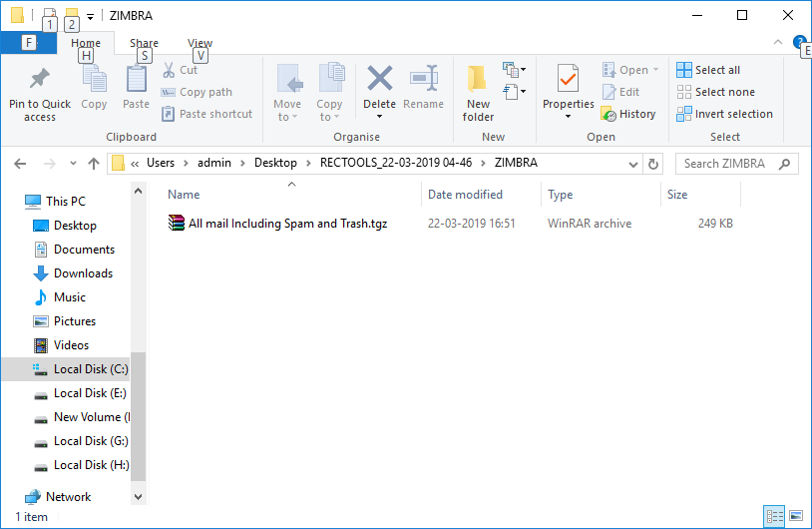Screen dimensions: 812x529
Task: Select This PC in navigation pane
Action: 66,202
